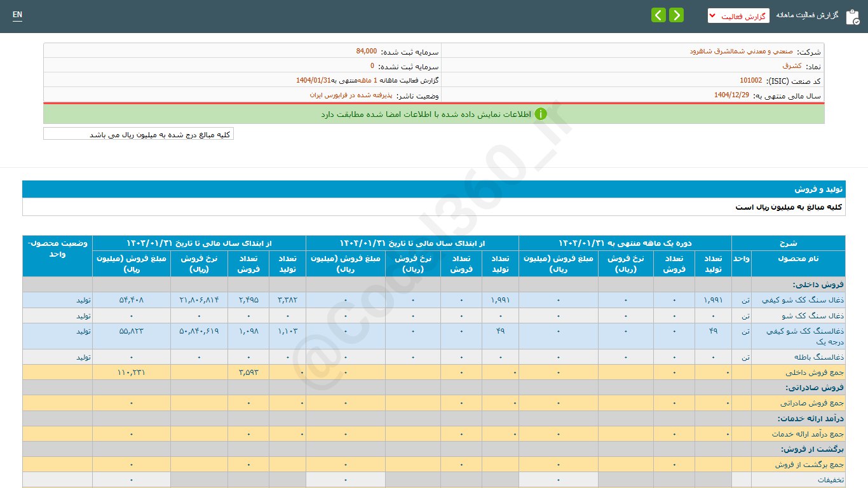Image resolution: width=868 pixels, height=488 pixels.
Task: Switch language with the EN link
Action: (x=17, y=15)
